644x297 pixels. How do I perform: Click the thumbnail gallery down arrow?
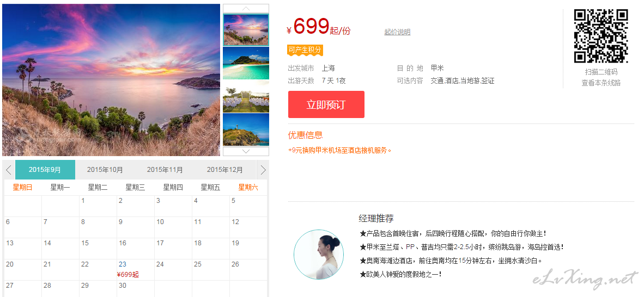pos(246,151)
